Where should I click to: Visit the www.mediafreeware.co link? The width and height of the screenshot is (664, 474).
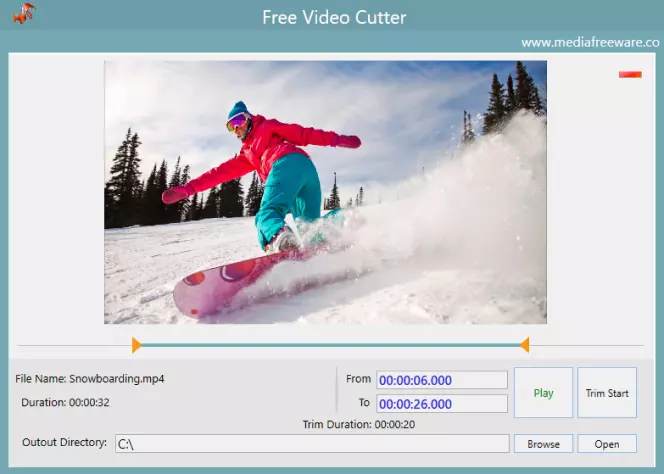tap(590, 43)
